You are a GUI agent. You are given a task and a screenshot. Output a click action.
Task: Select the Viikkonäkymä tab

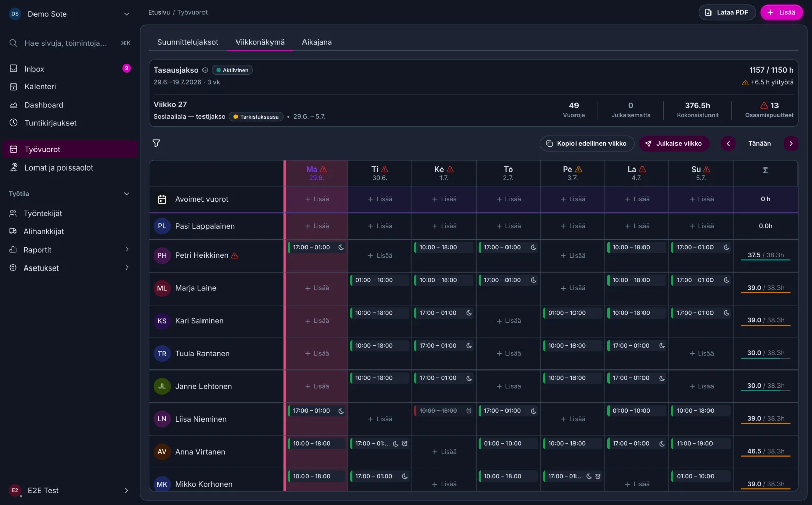tap(260, 42)
